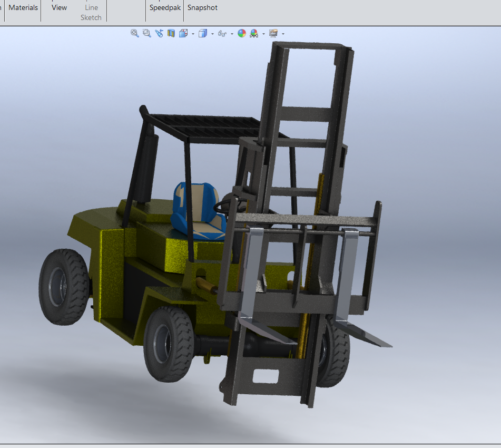
Task: Expand the Hide/Show Items dropdown arrow
Action: tap(232, 34)
